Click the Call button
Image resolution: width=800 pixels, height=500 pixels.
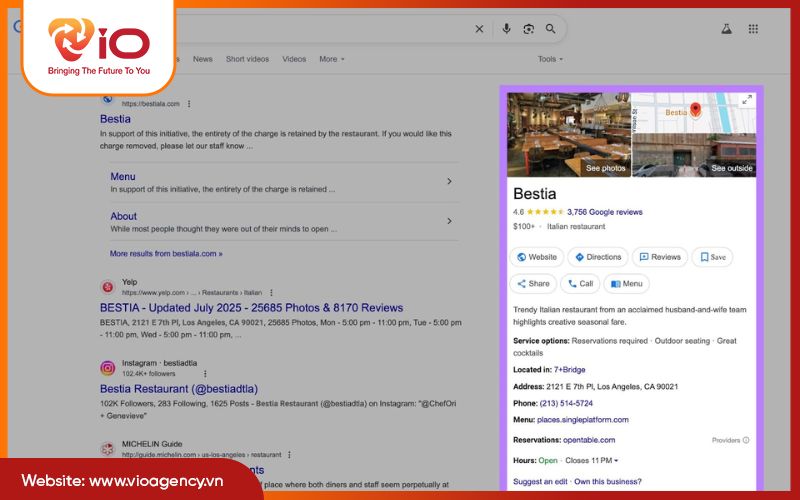[580, 284]
